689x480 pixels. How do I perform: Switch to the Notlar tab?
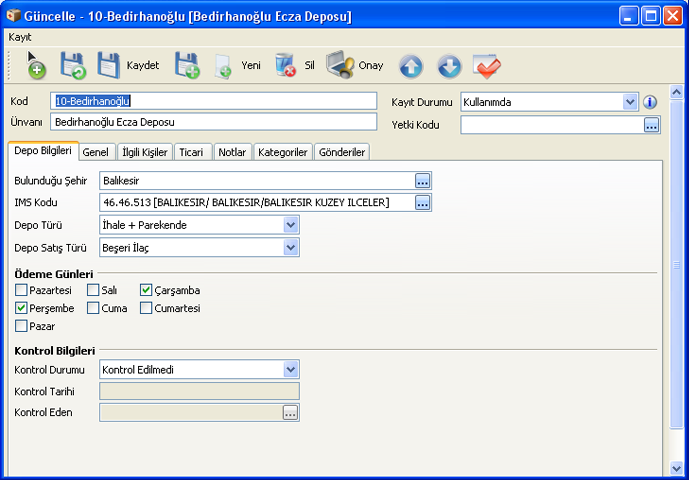[x=232, y=152]
